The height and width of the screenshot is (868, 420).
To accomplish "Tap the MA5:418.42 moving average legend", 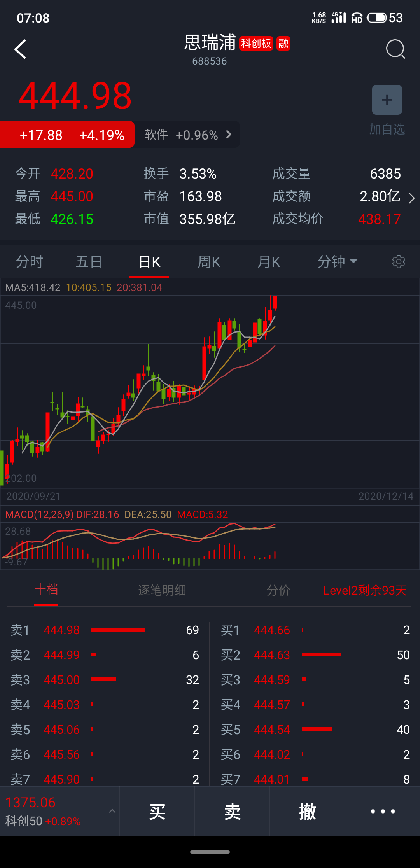I will pos(33,287).
